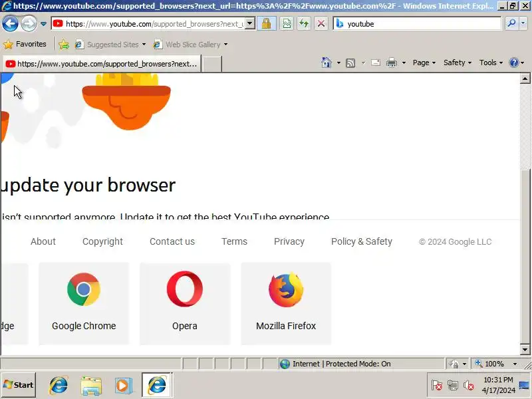532x399 pixels.
Task: Click the Copyright footer link
Action: pos(102,241)
